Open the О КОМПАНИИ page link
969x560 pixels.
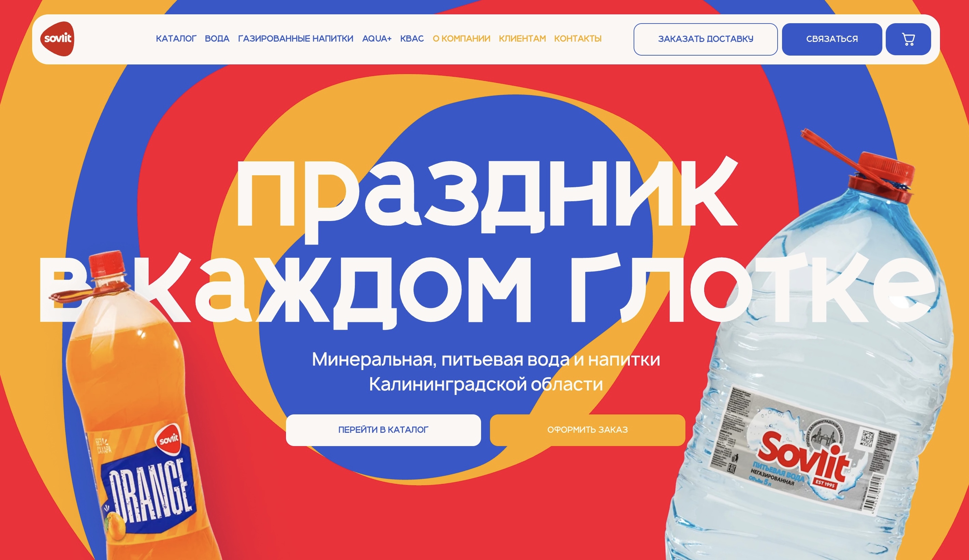click(461, 39)
